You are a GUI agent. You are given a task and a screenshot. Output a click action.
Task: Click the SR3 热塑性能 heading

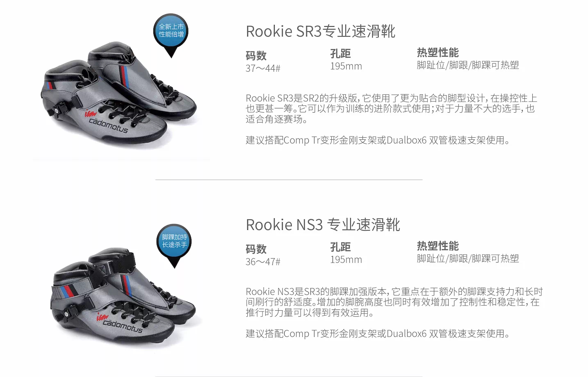point(438,52)
